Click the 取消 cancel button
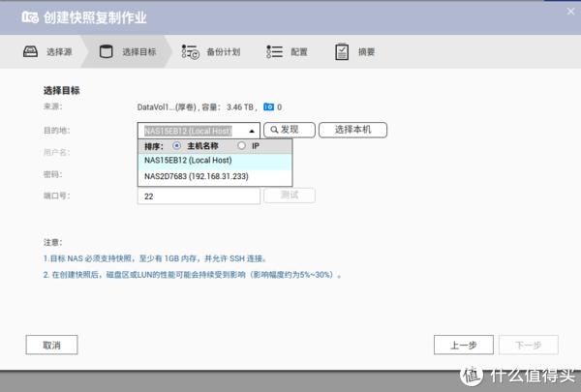Image resolution: width=581 pixels, height=392 pixels. point(52,345)
